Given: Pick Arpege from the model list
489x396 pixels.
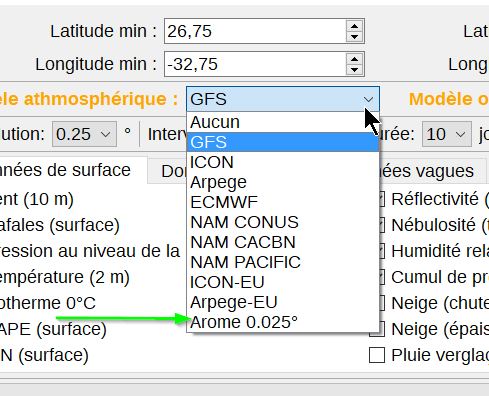Looking at the screenshot, I should (283, 182).
